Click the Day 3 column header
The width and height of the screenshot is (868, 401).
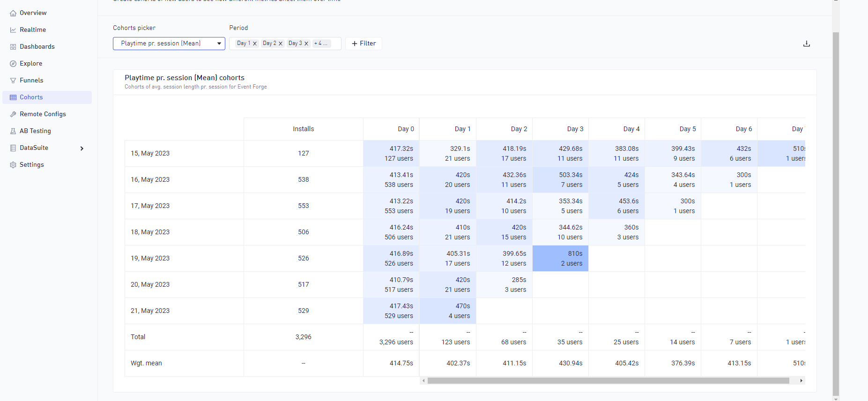coord(561,129)
